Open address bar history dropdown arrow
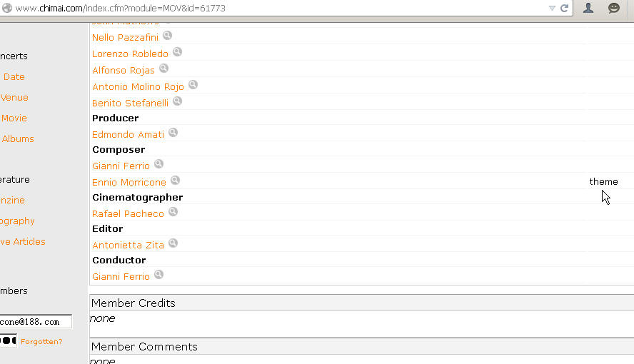The height and width of the screenshot is (364, 634). click(552, 8)
